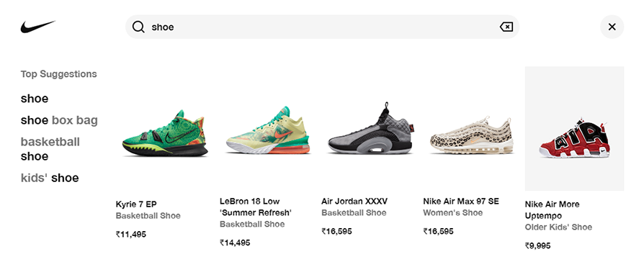Select 'shoe' top suggestion
This screenshot has height=267, width=644.
click(35, 99)
